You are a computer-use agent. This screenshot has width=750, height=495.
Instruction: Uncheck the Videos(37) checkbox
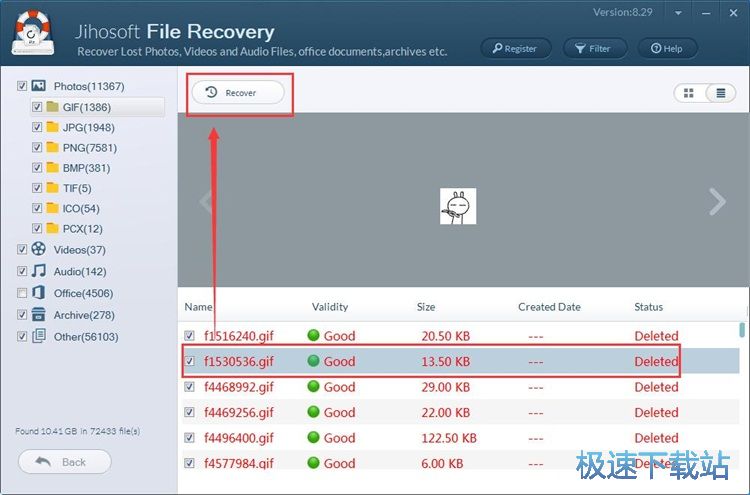[x=22, y=249]
